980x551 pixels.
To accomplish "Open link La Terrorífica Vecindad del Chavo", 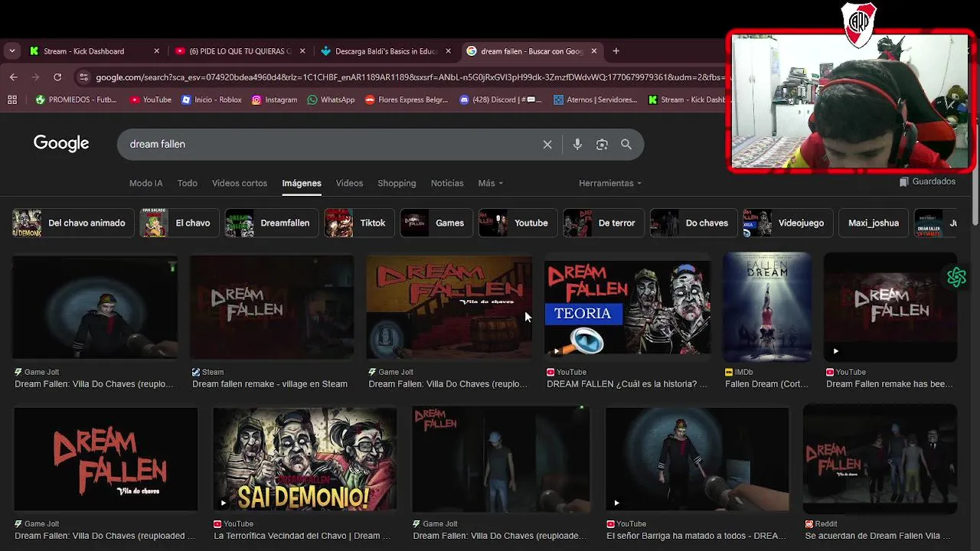I will (x=302, y=536).
